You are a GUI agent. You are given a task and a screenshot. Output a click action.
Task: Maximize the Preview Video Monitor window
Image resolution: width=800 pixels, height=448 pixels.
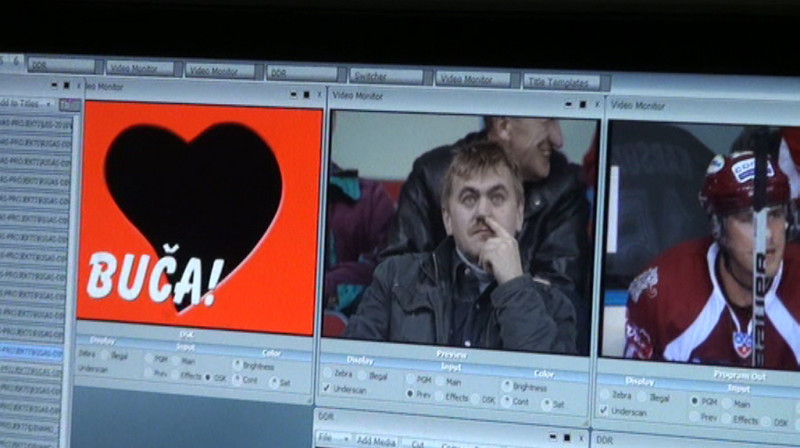pyautogui.click(x=583, y=105)
